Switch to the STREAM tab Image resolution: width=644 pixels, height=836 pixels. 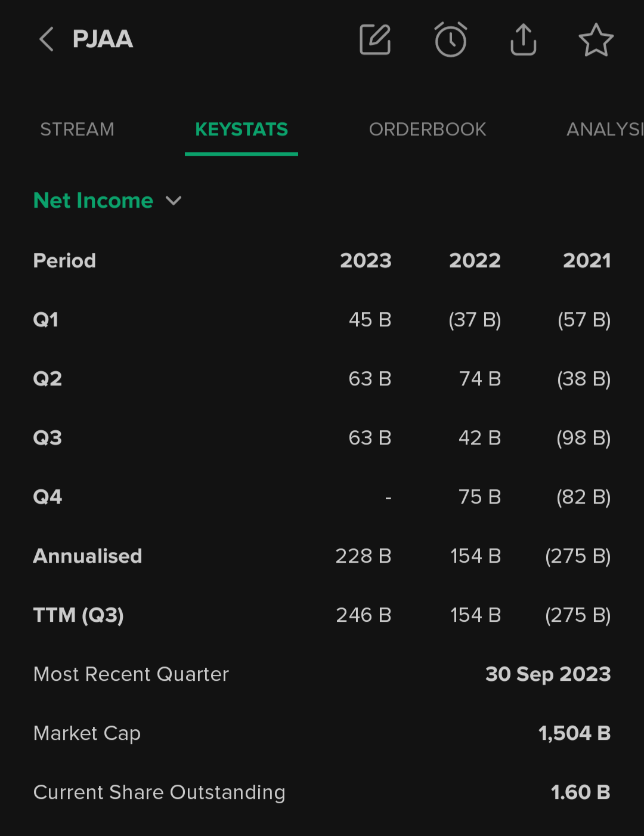tap(77, 129)
